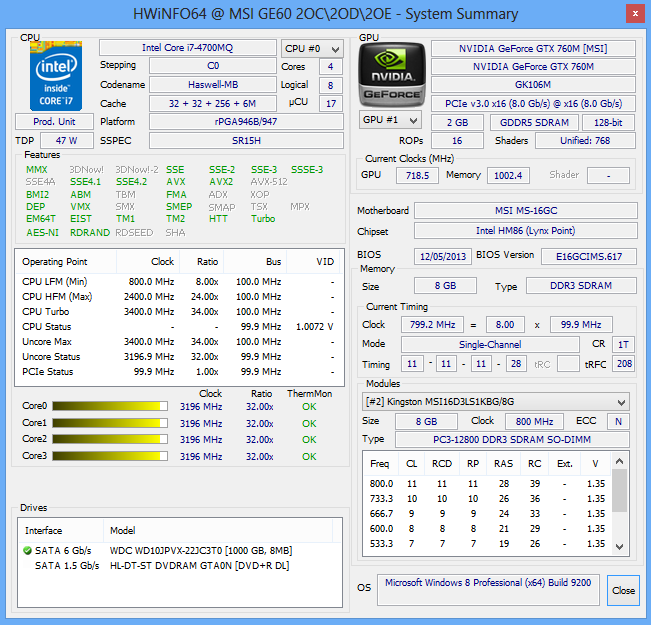The width and height of the screenshot is (651, 625).
Task: Click the Core3 usage bar
Action: point(110,456)
